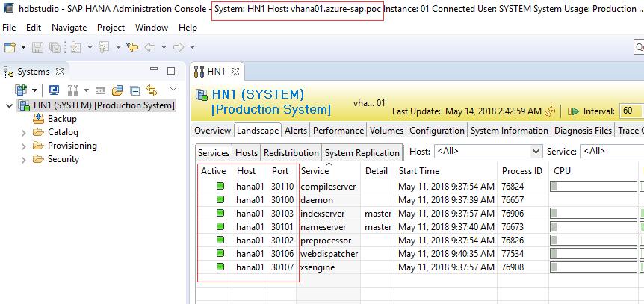The width and height of the screenshot is (644, 304).
Task: Click the Add System icon in Systems panel
Action: coord(20,90)
